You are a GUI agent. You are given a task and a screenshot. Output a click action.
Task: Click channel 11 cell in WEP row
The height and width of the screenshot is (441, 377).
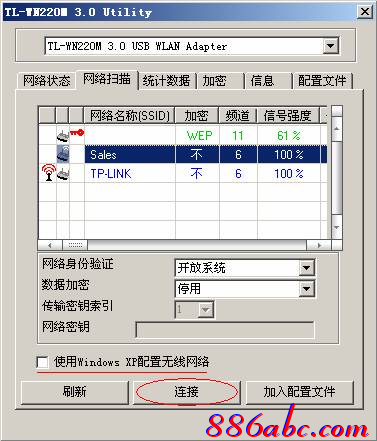238,135
